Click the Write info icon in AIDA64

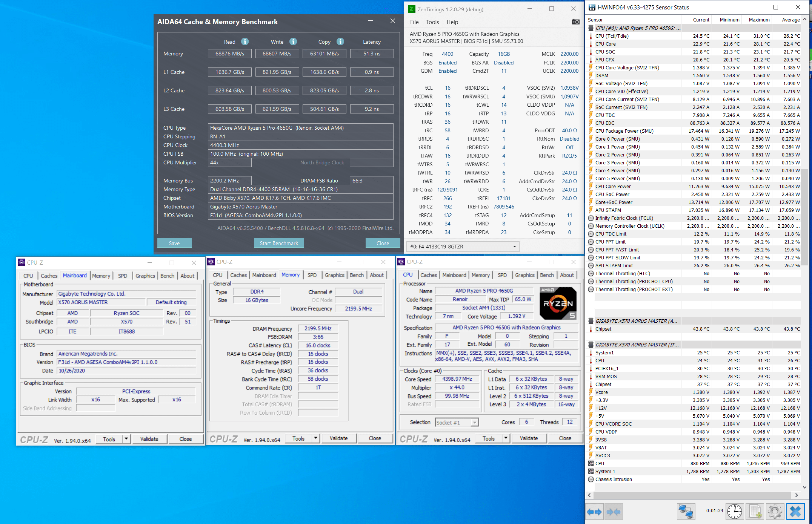[x=293, y=41]
